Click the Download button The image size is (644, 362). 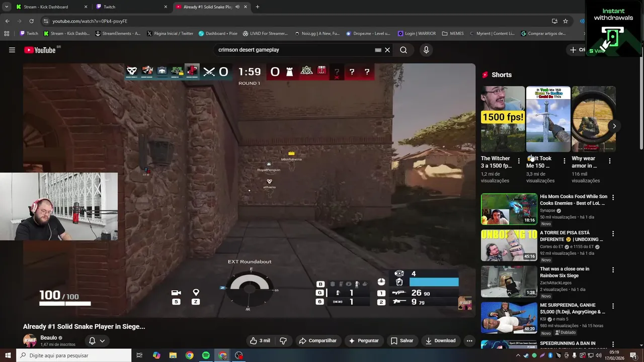click(440, 340)
